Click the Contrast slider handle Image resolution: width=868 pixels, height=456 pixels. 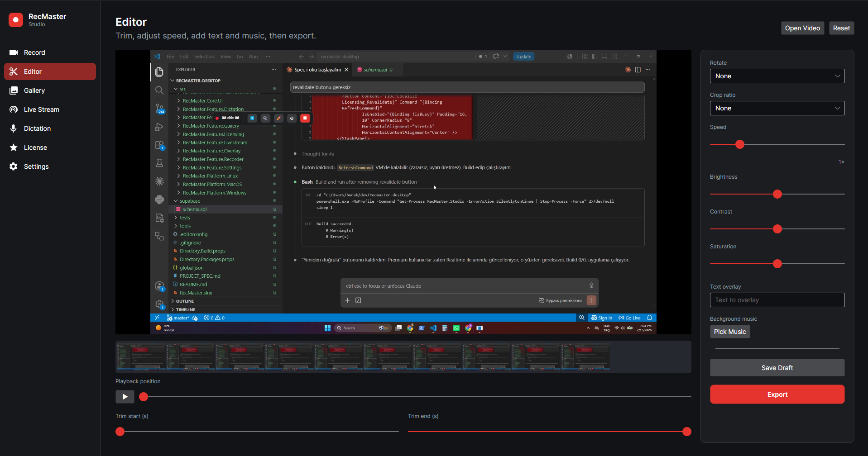(x=777, y=229)
